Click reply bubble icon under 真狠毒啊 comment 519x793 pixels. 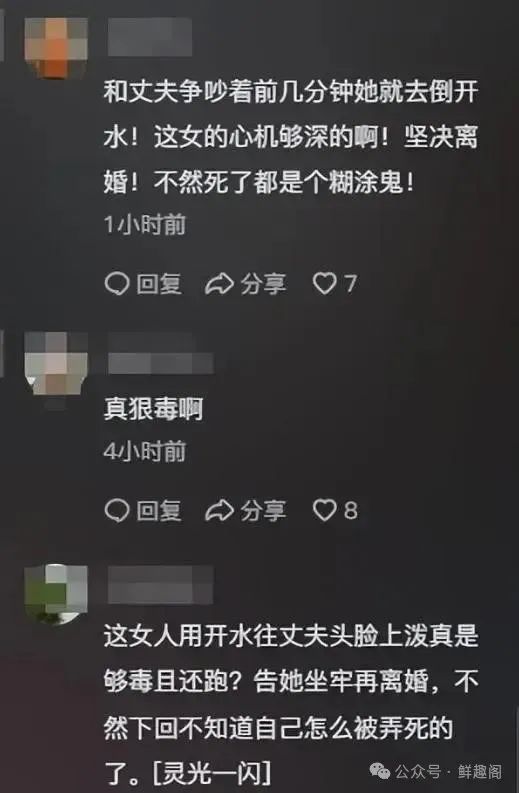(117, 510)
